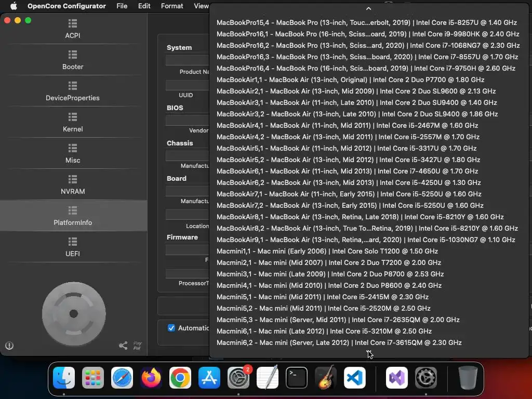Select MacBookAir8,2 Retina 2019 model

click(x=369, y=228)
